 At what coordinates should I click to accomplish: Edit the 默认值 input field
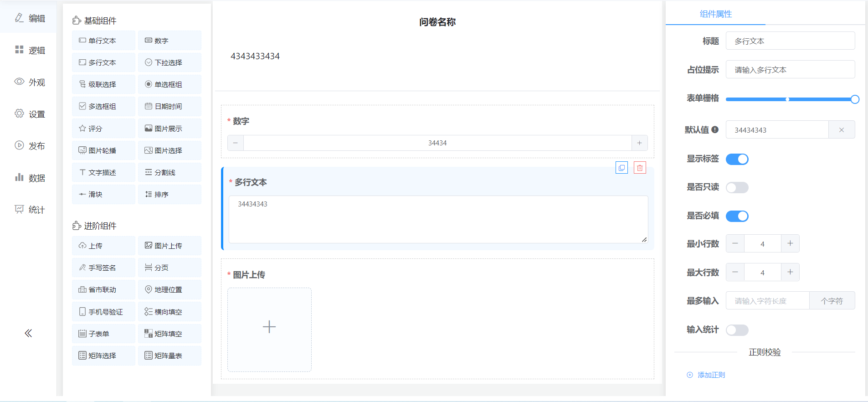777,130
